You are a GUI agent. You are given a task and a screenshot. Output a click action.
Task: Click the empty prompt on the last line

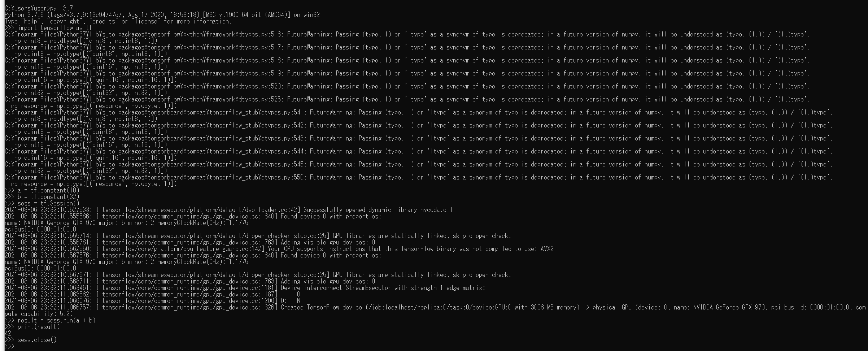pyautogui.click(x=9, y=346)
